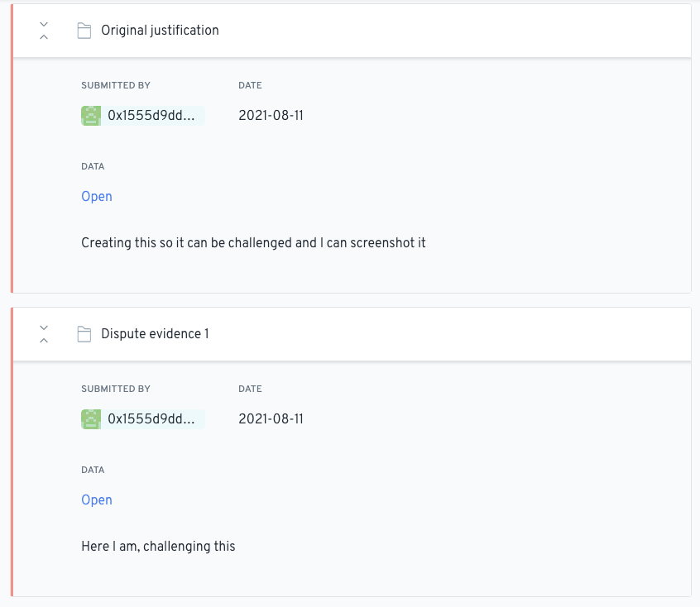Collapse the Original justification section chevron
Screen dimensions: 700x607
pos(44,31)
